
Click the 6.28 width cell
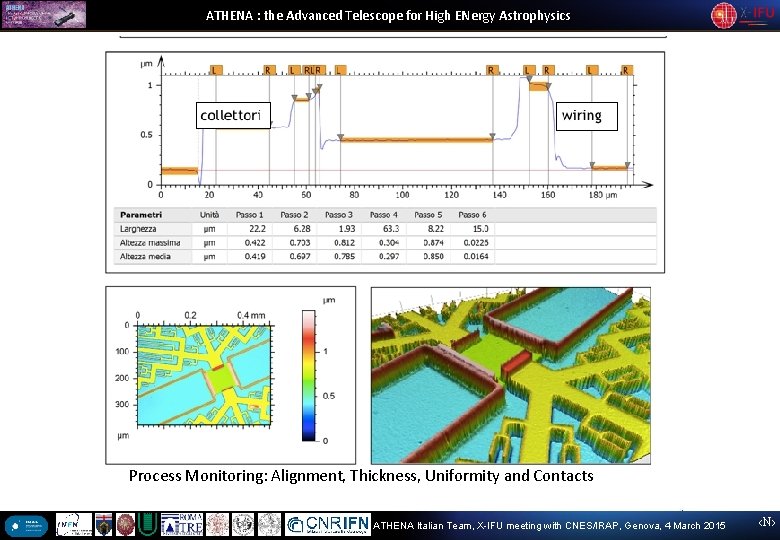point(302,229)
